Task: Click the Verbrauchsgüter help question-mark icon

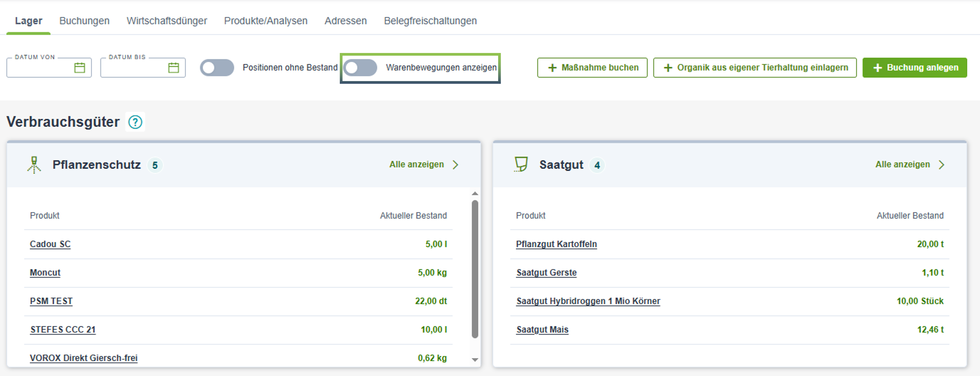Action: (135, 122)
